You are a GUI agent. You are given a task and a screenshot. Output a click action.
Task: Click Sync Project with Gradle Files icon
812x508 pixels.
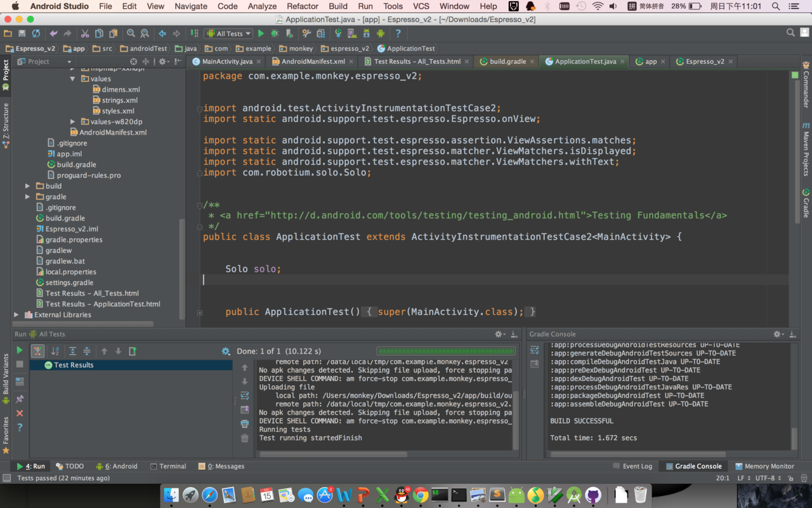click(x=338, y=34)
